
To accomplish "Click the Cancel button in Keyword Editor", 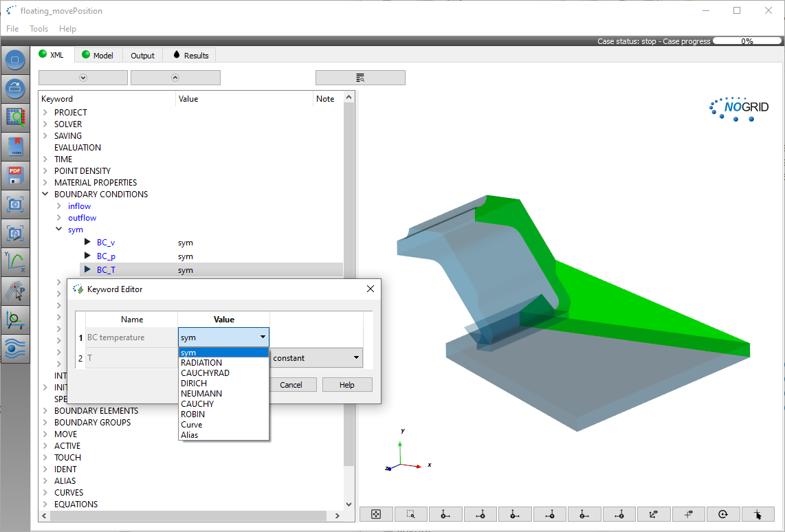I will coord(291,385).
